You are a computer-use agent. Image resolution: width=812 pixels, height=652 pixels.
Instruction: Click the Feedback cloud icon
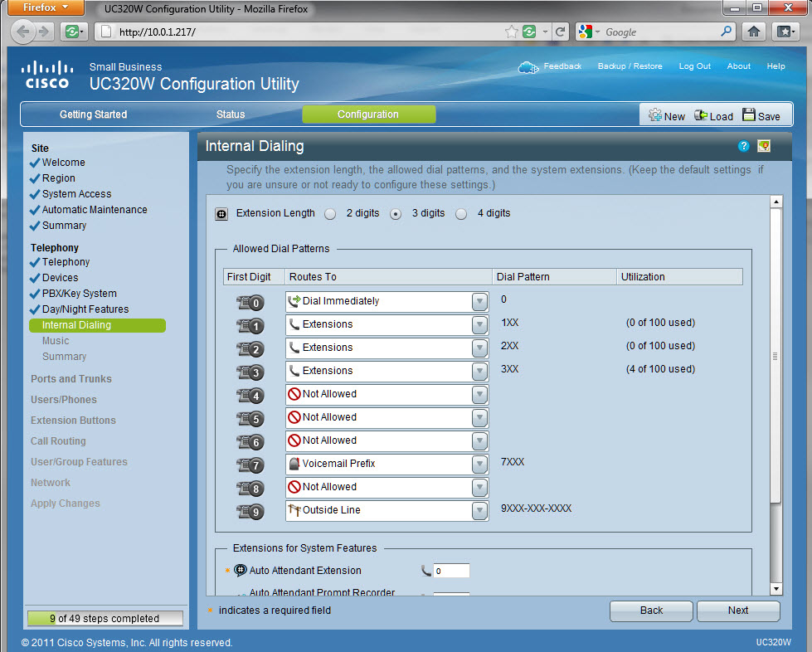tap(528, 67)
